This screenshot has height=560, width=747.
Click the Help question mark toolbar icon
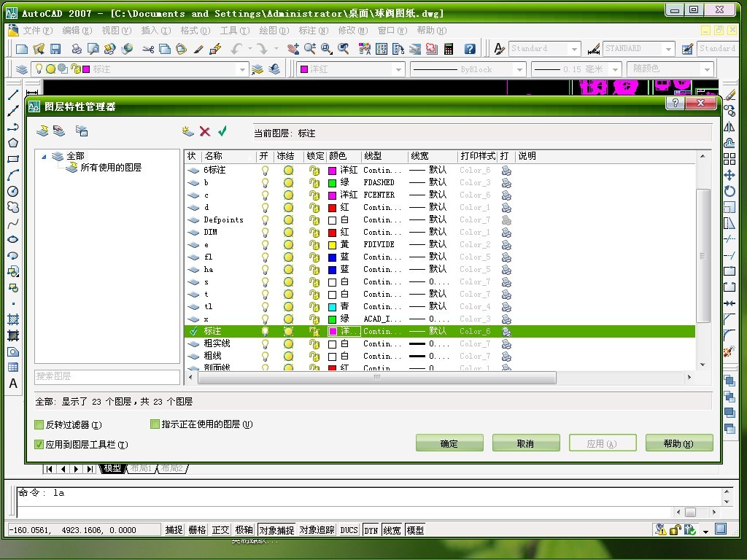click(x=470, y=49)
